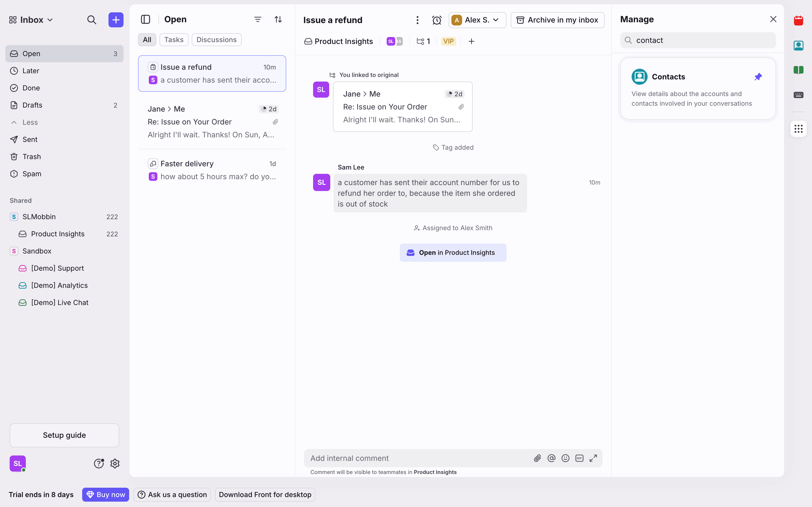Toggle the sidebar collapse panel icon
Screen dimensions: 812x507
coord(145,19)
